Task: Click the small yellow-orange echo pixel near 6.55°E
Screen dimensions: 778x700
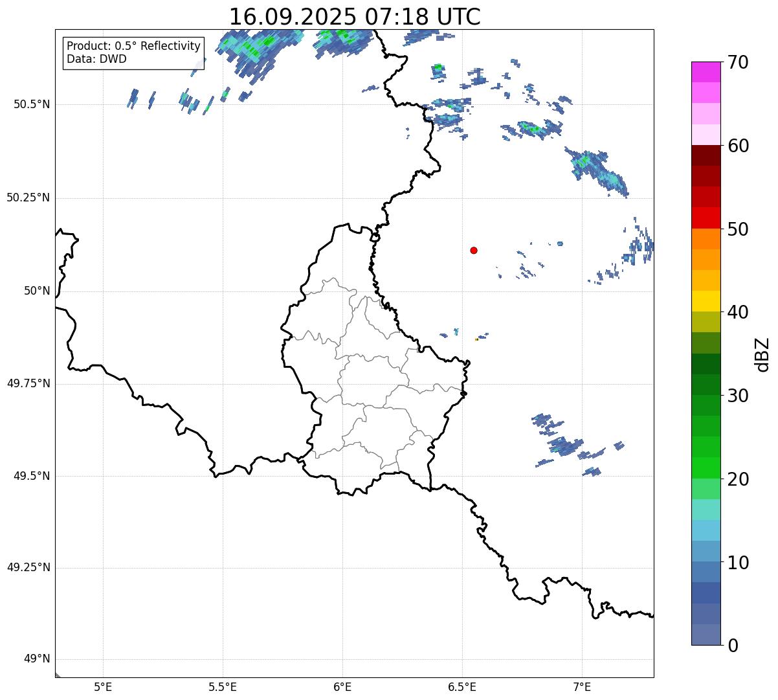Action: click(x=476, y=339)
